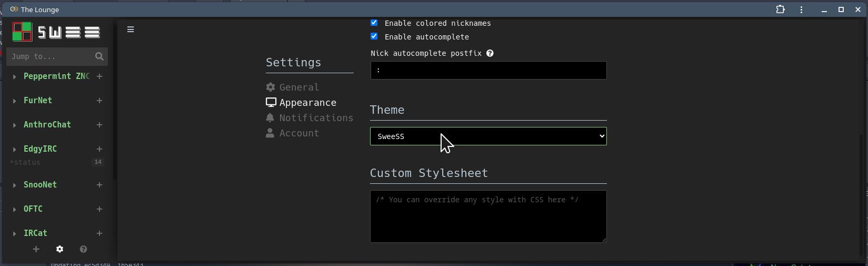The image size is (868, 266).
Task: Click into the Custom Stylesheet text area
Action: click(488, 216)
